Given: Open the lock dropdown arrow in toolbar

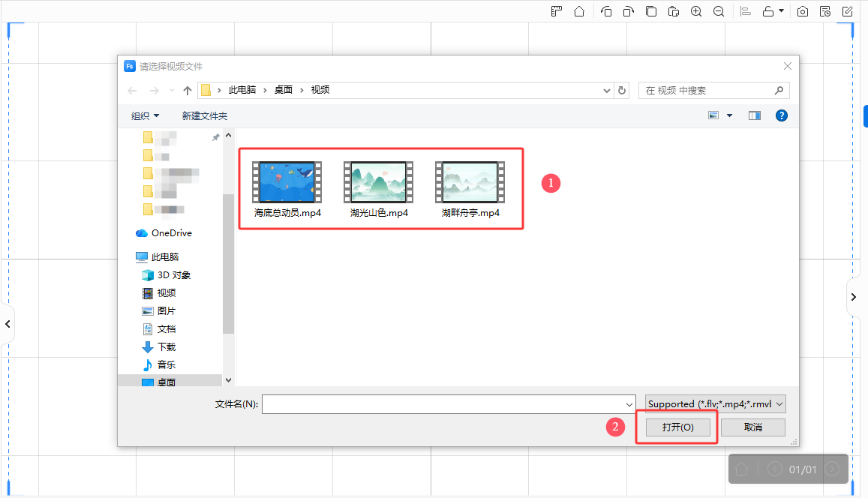Looking at the screenshot, I should [x=782, y=11].
